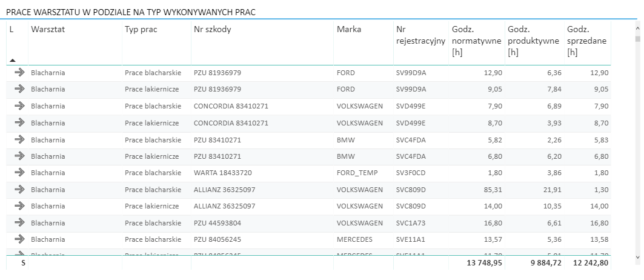Screen dimensions: 644x280
Task: Sort by Typ prac column header
Action: (x=141, y=29)
